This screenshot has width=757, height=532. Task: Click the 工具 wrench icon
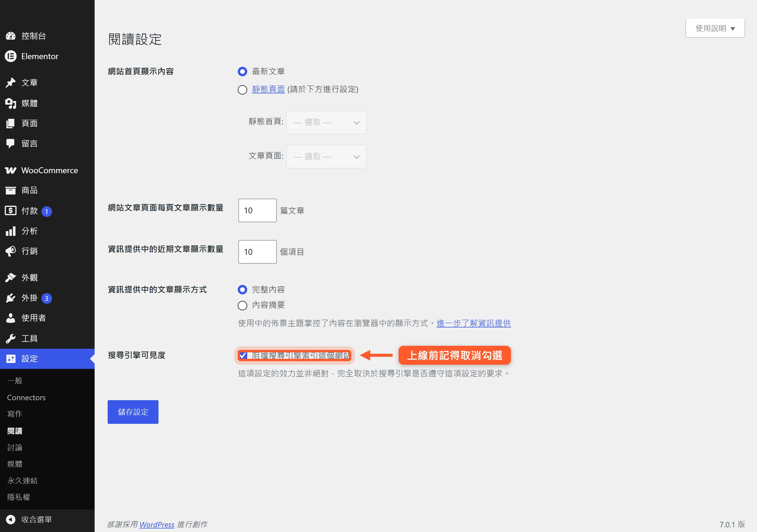click(x=11, y=338)
